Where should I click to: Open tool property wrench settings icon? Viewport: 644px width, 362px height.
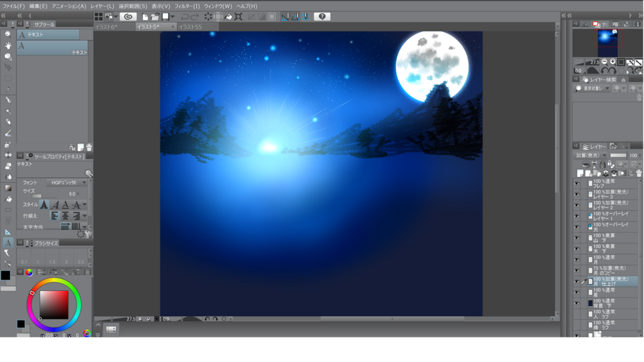pyautogui.click(x=89, y=234)
